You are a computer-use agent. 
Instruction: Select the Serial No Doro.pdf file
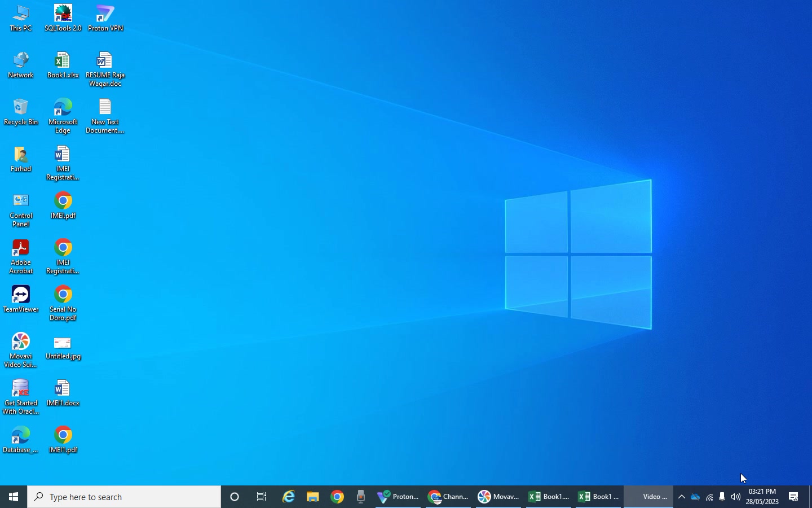[x=64, y=304]
